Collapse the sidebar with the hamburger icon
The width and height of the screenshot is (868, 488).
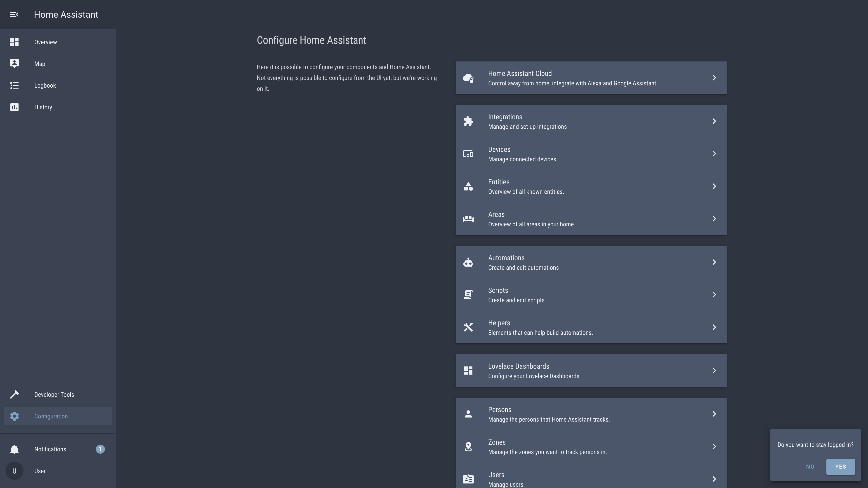pos(14,14)
